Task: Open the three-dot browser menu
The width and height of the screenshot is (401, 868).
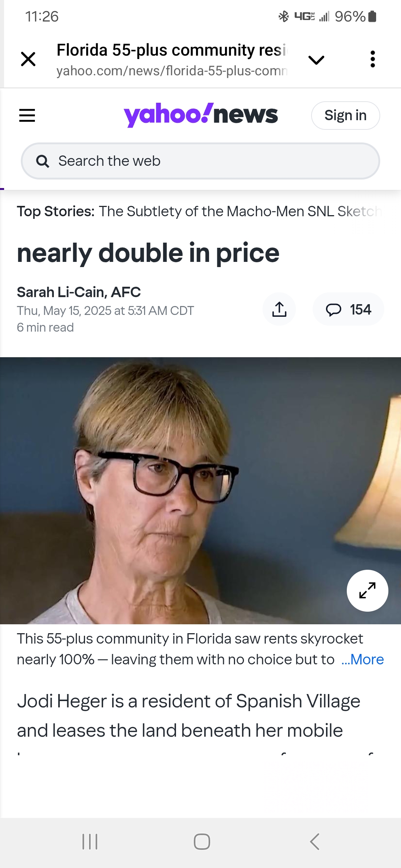Action: [373, 59]
